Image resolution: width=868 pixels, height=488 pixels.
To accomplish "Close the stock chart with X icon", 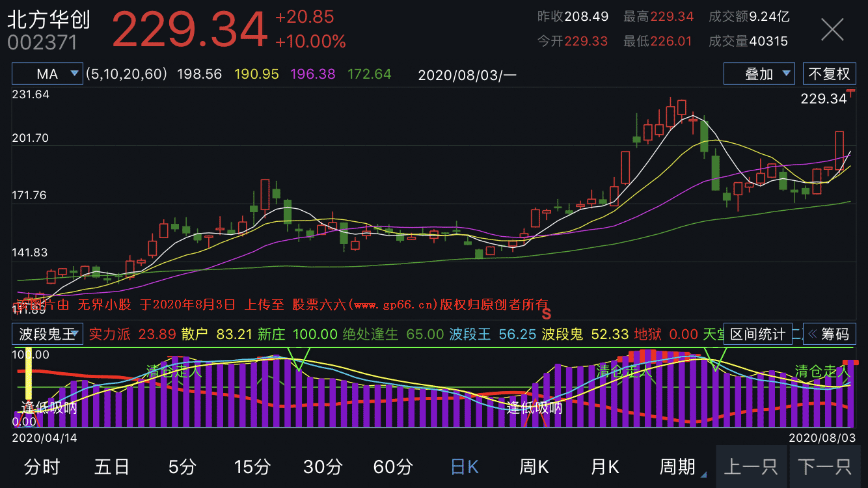I will 832,31.
